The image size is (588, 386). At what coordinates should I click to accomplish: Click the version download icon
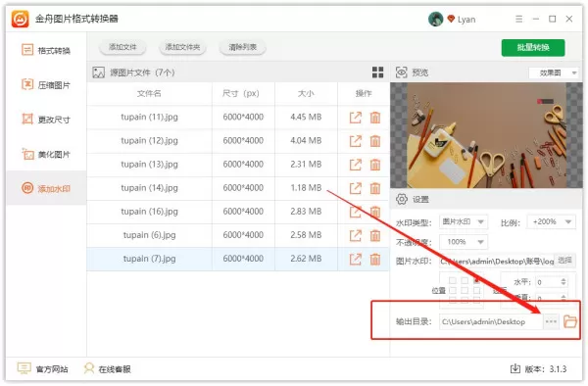pyautogui.click(x=515, y=368)
